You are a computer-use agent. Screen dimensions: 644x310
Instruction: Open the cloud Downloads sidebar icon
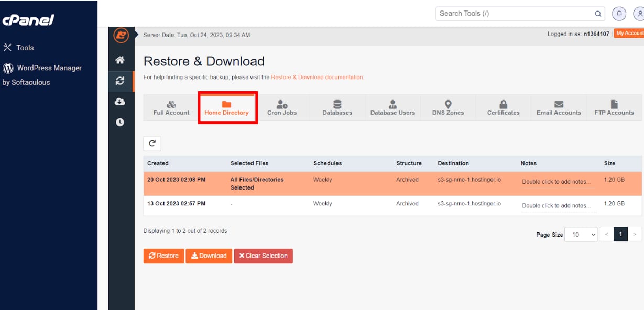coord(120,102)
